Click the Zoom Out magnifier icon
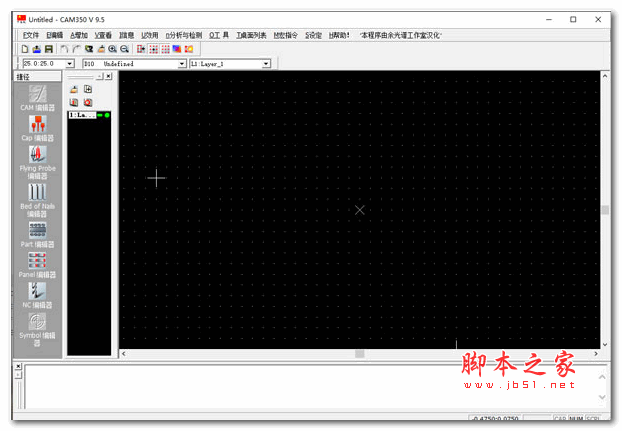Viewport: 622px width, 431px height. (125, 49)
